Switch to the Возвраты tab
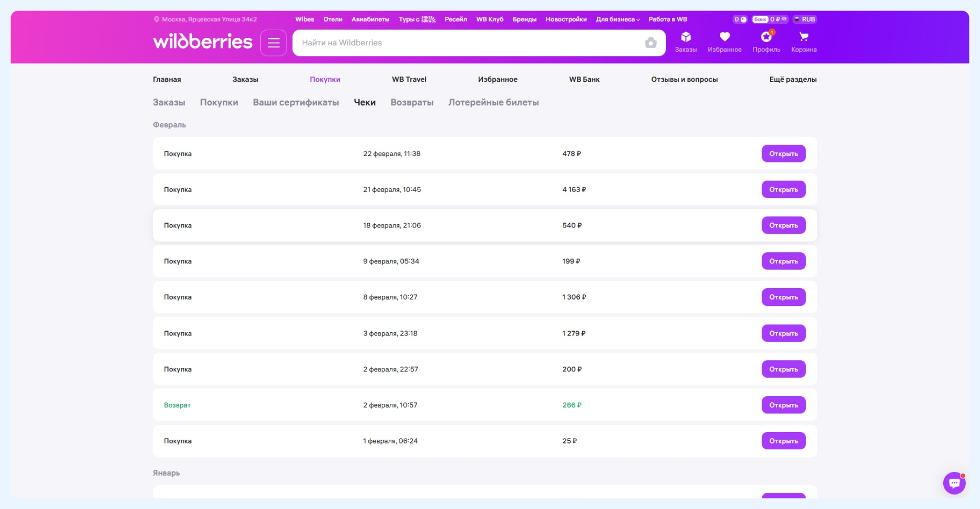This screenshot has width=980, height=509. pyautogui.click(x=412, y=102)
